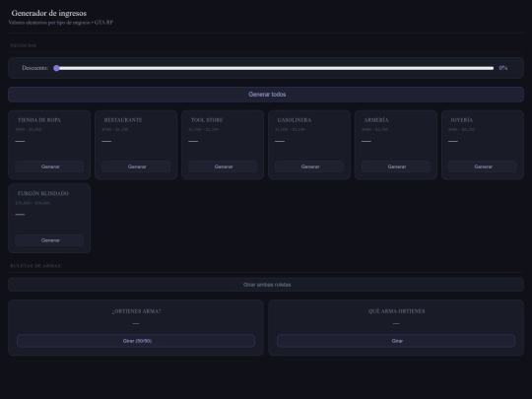Click the price range under Furgón Blindado

[x=33, y=203]
